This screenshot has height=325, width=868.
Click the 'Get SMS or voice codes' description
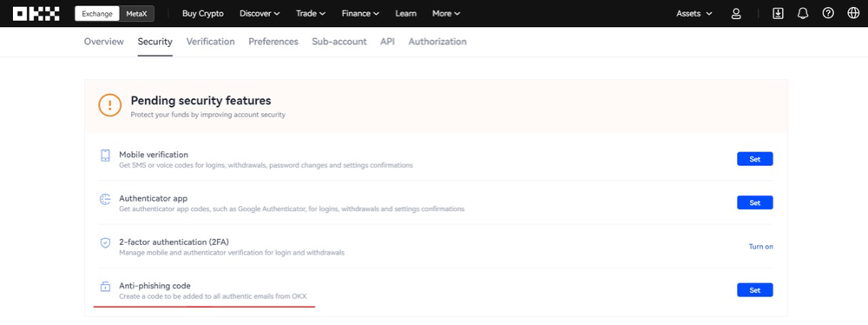pos(266,165)
